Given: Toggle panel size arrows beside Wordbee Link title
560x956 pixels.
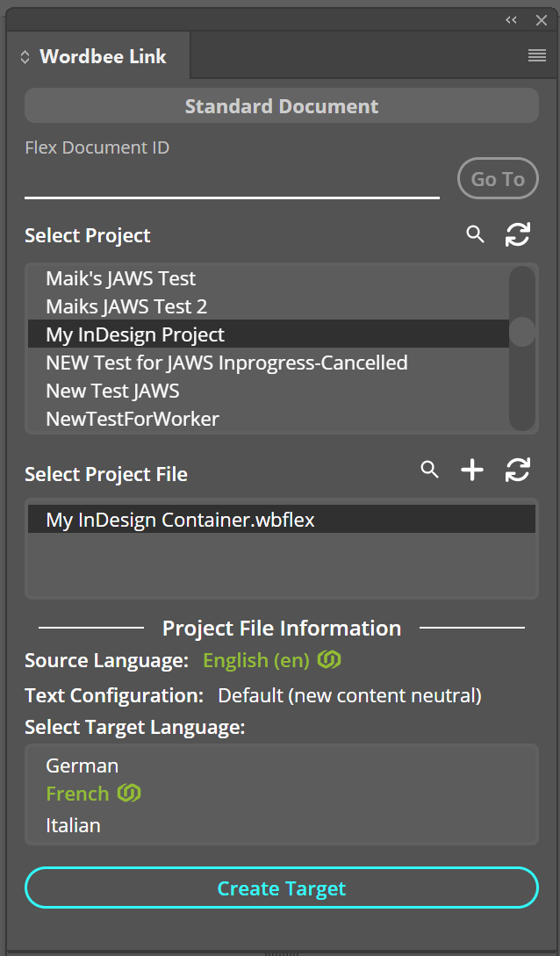Looking at the screenshot, I should point(25,57).
